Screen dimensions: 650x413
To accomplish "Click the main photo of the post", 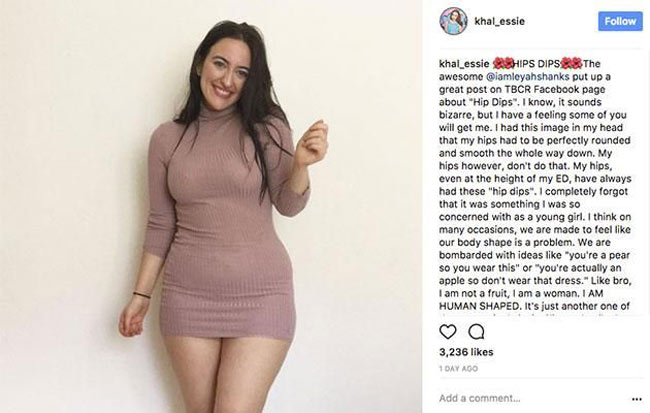I will coord(211,206).
